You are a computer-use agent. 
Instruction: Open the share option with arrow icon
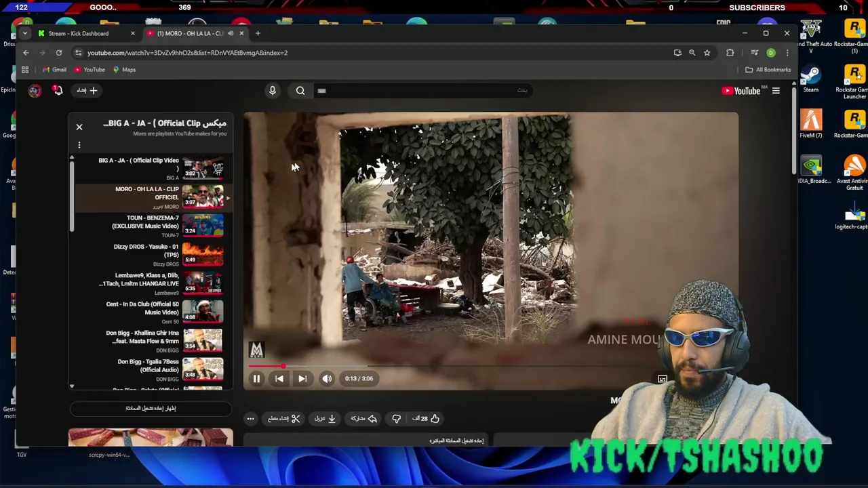click(364, 419)
